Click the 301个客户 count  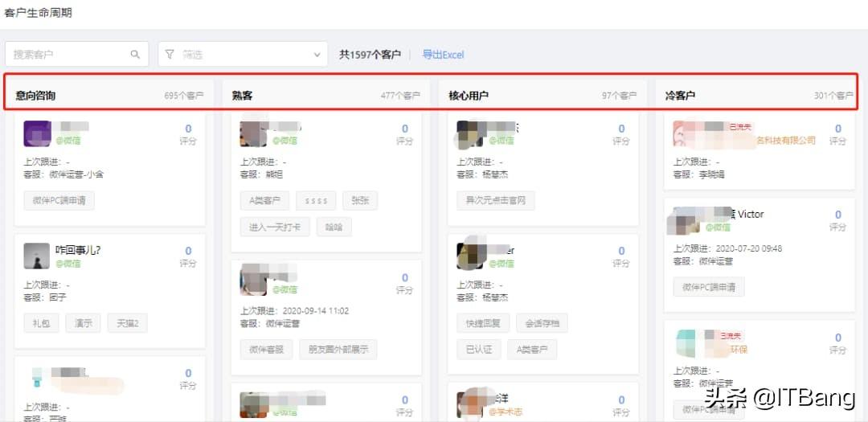(833, 96)
